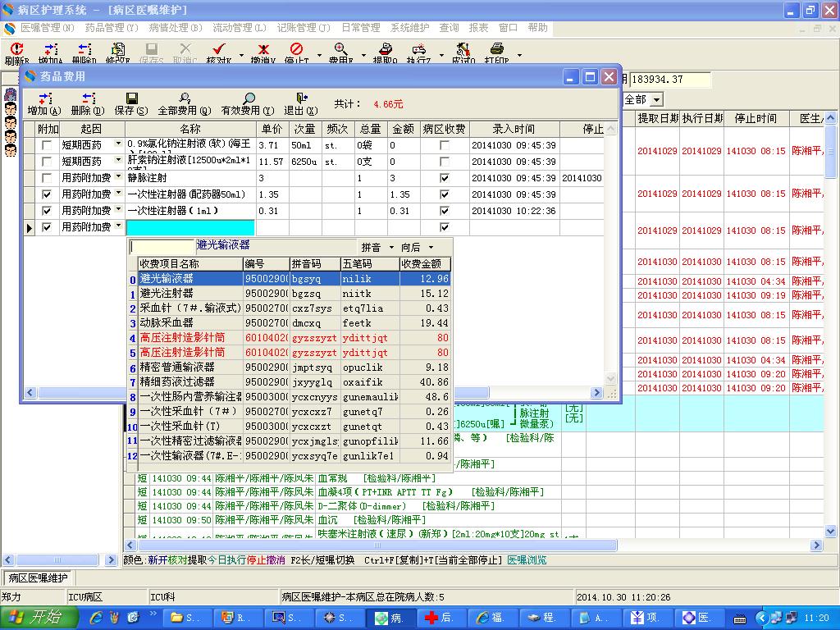Toggle 病区收费 checkbox in the new empty row
Screen dimensions: 840x630
pyautogui.click(x=444, y=227)
